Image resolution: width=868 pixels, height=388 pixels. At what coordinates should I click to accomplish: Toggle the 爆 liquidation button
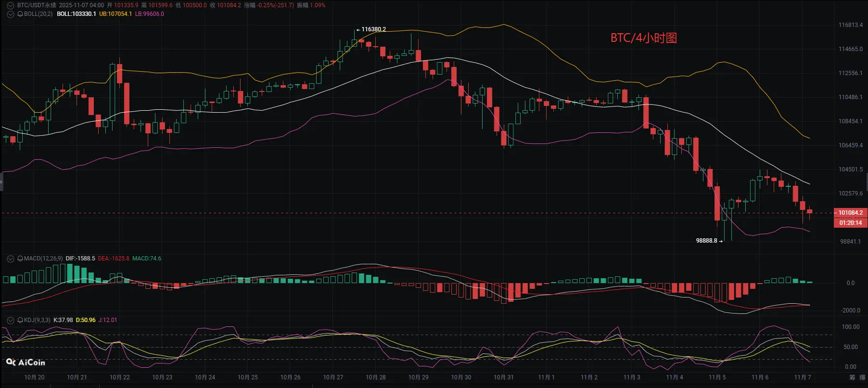pos(863,377)
